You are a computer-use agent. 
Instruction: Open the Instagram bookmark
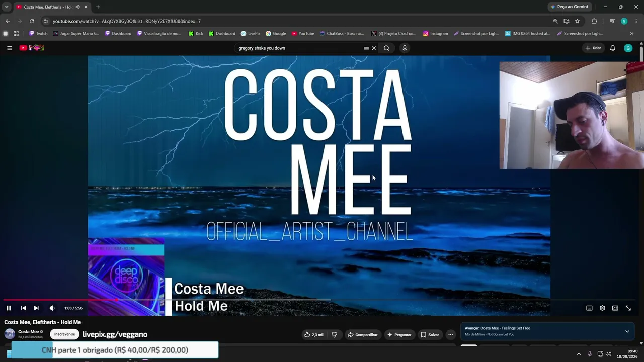tap(435, 34)
